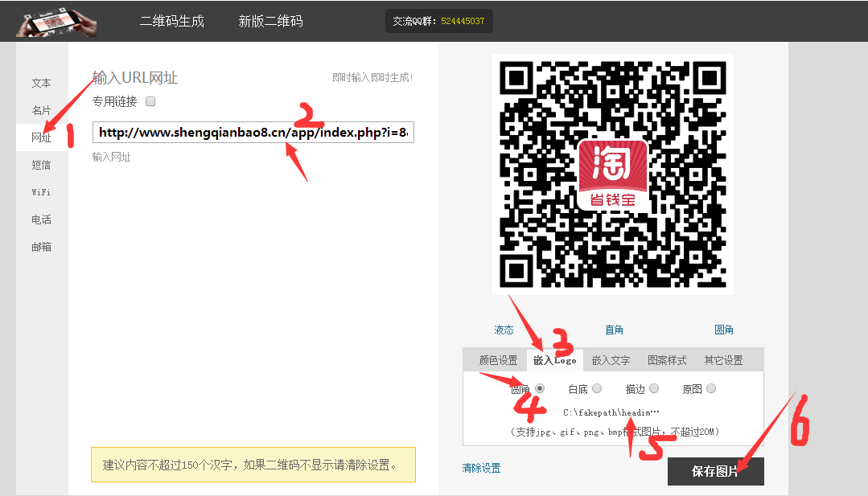The width and height of the screenshot is (868, 496).
Task: Open the 颜色设置 tab
Action: coord(498,360)
